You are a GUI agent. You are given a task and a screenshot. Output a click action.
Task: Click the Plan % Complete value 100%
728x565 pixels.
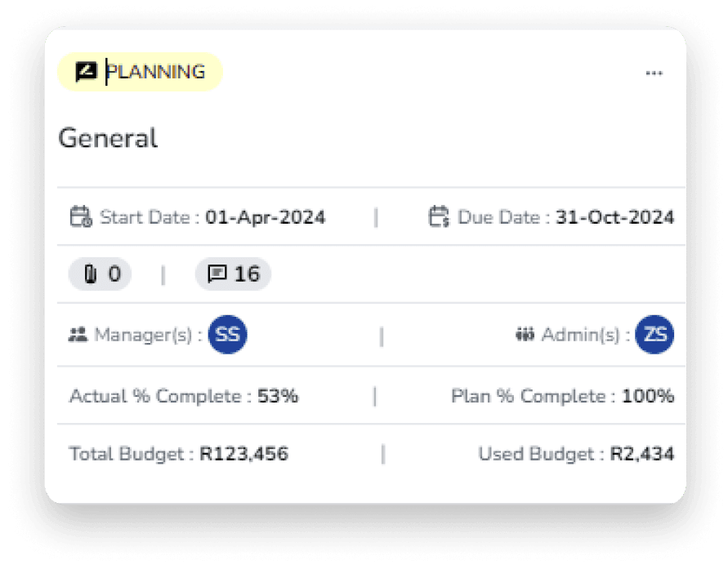pos(648,397)
